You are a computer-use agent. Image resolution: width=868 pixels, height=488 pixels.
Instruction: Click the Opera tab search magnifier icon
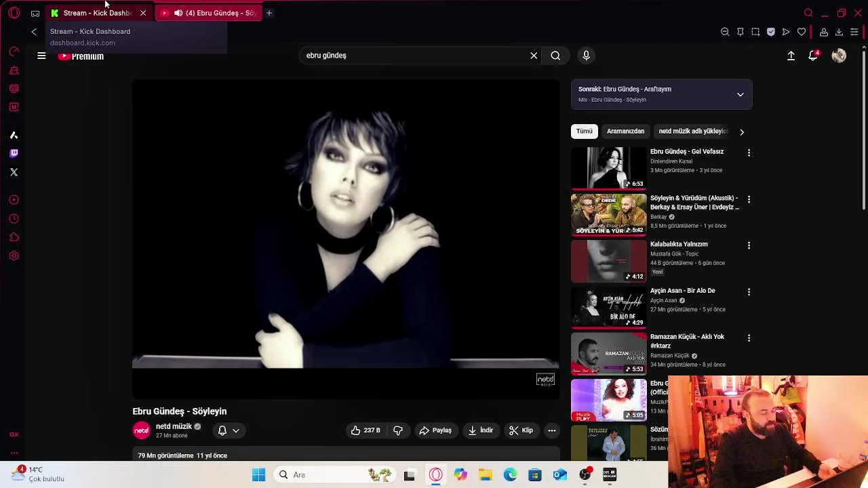808,13
